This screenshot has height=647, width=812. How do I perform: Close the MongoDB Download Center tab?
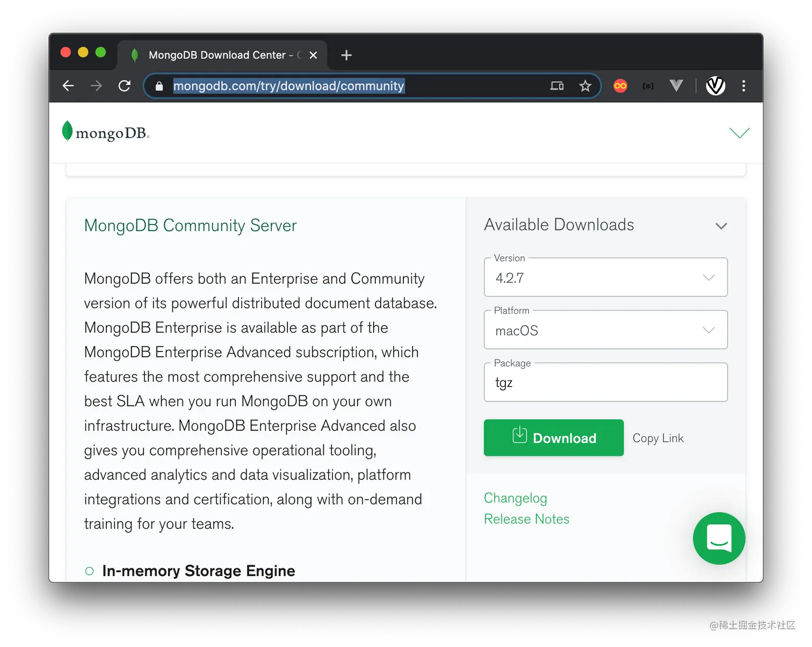click(x=314, y=55)
